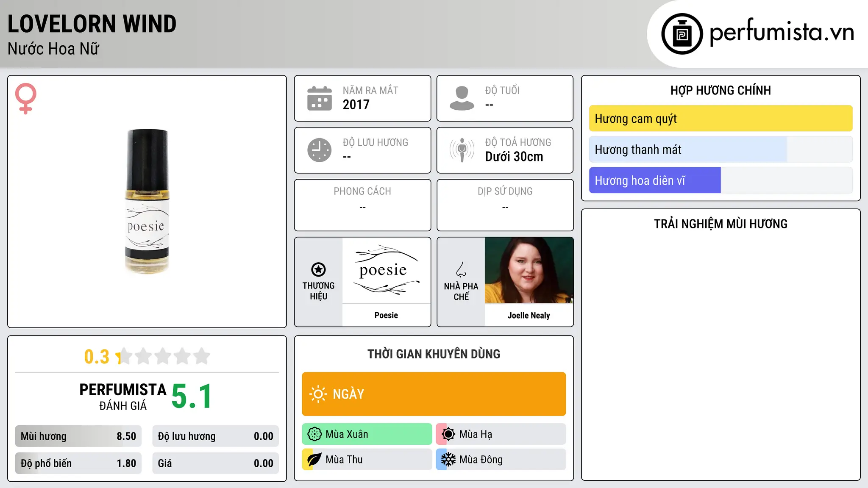This screenshot has height=488, width=868.
Task: Select the Hương hoa diên vĩ accord bar
Action: (x=721, y=180)
